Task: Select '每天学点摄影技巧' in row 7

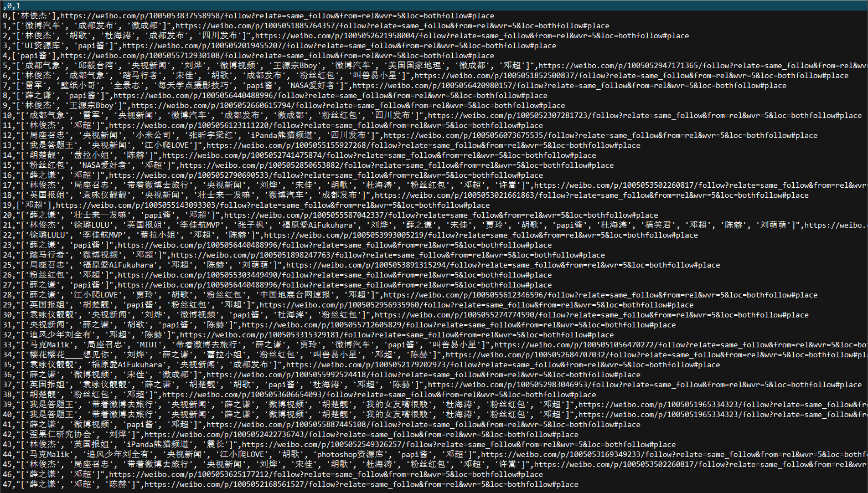Action: coord(193,85)
